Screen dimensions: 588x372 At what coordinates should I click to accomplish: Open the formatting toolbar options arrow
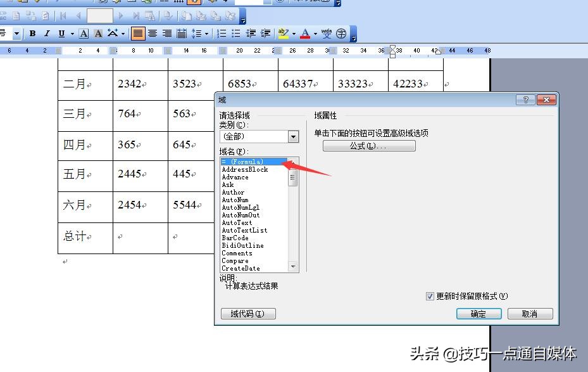click(354, 34)
